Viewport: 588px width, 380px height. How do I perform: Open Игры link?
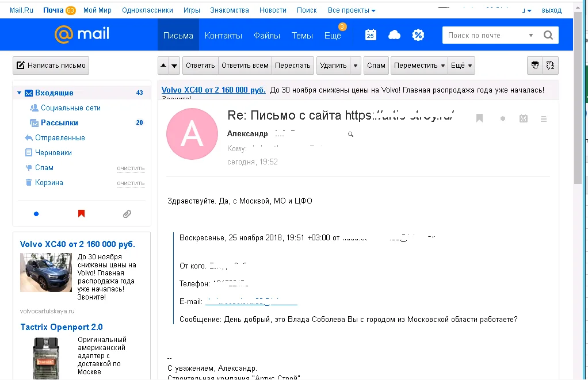[x=192, y=10]
